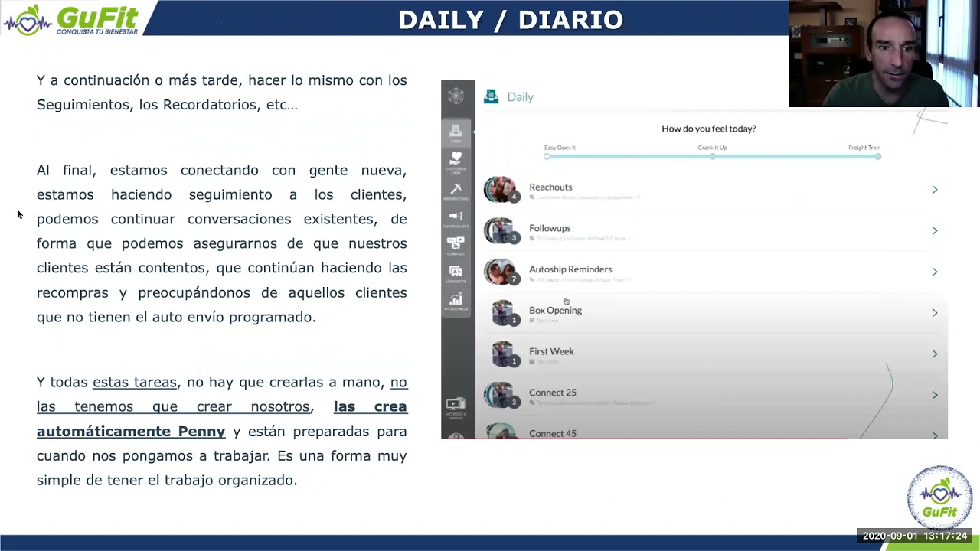Click the Daily inbox icon beside the title
The width and height of the screenshot is (980, 551).
492,96
